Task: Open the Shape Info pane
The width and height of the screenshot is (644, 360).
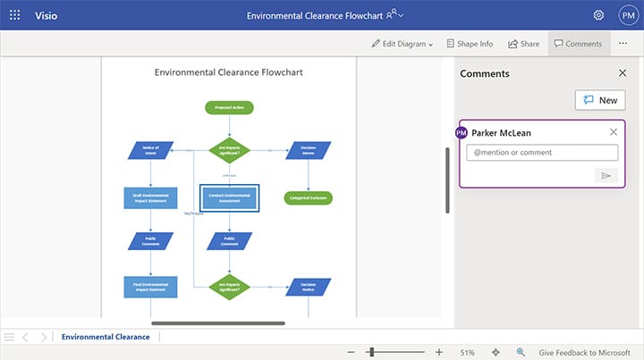Action: (x=469, y=44)
